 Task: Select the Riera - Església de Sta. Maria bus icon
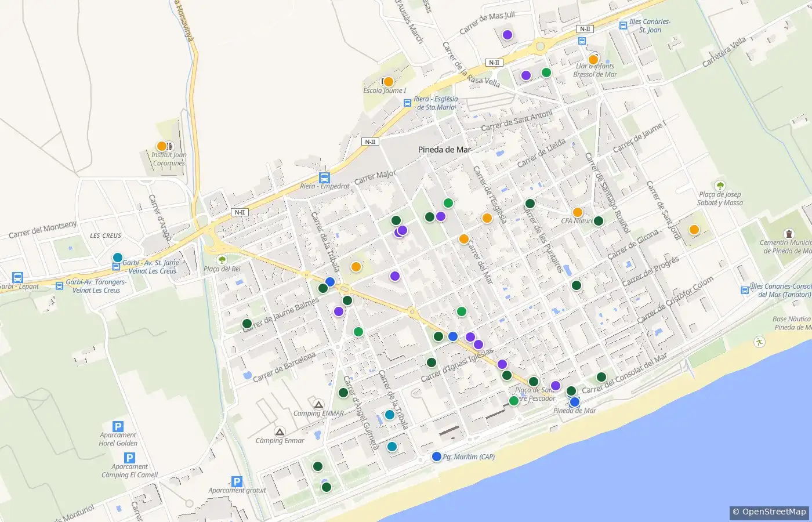(x=407, y=103)
